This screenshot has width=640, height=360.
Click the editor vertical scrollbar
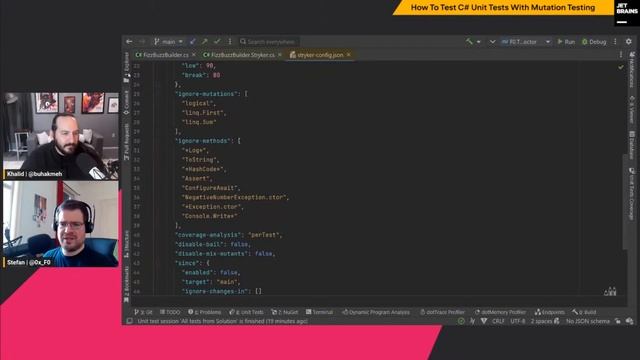tap(625, 202)
